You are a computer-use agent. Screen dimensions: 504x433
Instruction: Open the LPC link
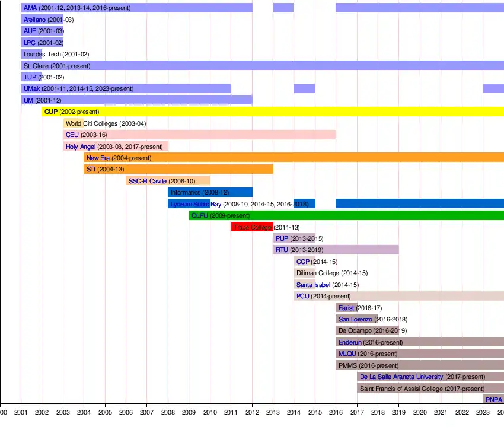30,43
